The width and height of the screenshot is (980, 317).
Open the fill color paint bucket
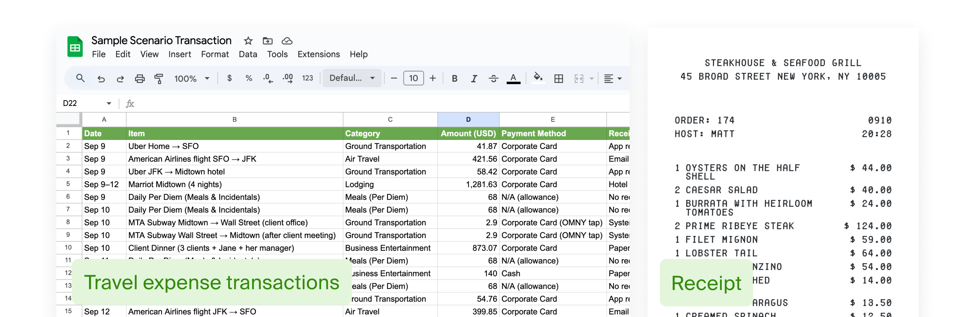pos(538,78)
